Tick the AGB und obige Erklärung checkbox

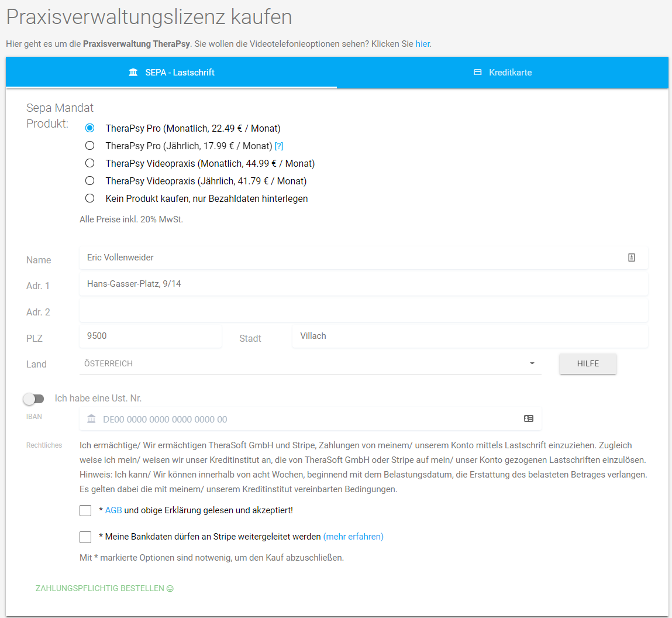85,510
